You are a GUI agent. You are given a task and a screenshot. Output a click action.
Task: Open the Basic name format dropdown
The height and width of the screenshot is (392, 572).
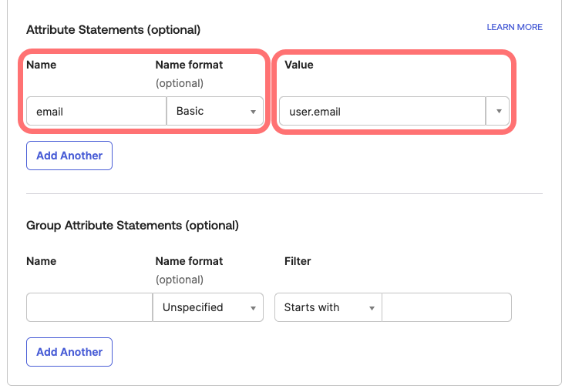click(208, 112)
